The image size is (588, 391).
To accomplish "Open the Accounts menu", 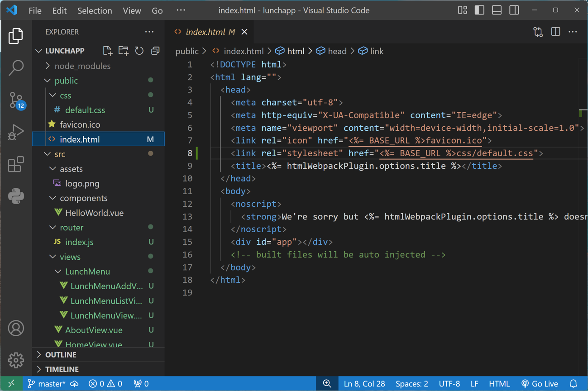I will (16, 328).
